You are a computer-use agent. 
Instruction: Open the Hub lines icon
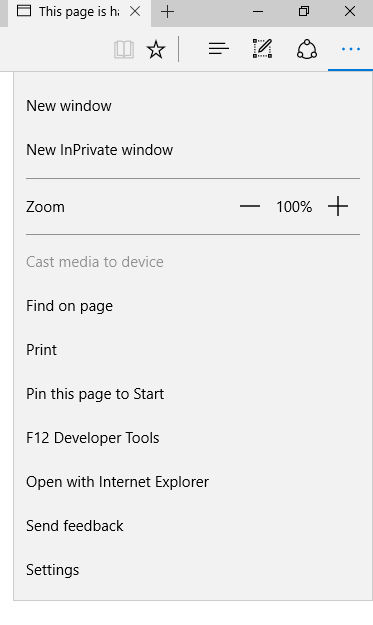pyautogui.click(x=218, y=49)
